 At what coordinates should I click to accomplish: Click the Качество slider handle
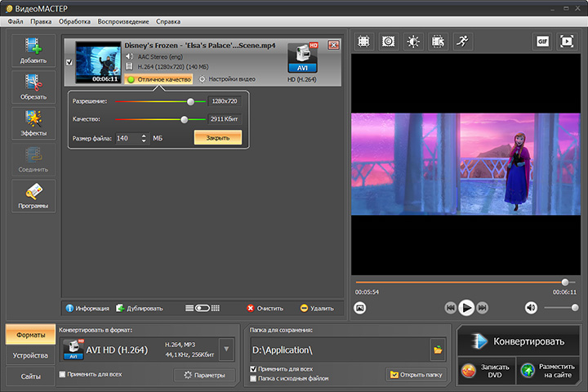[x=184, y=119]
